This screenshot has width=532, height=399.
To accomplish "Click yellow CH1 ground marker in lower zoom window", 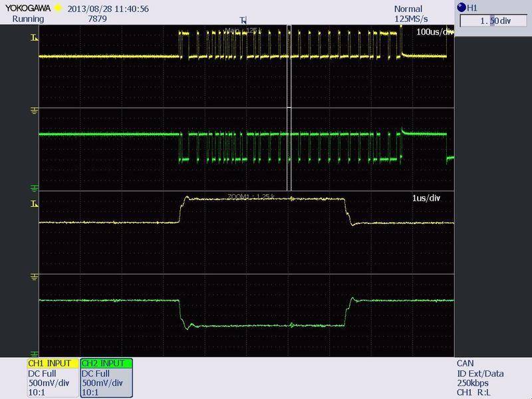I will pyautogui.click(x=34, y=275).
